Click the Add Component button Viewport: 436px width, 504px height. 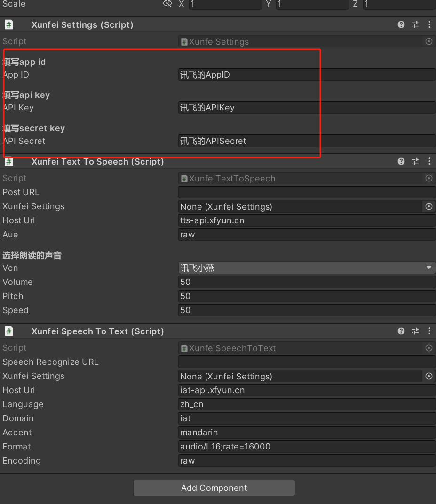click(x=214, y=488)
